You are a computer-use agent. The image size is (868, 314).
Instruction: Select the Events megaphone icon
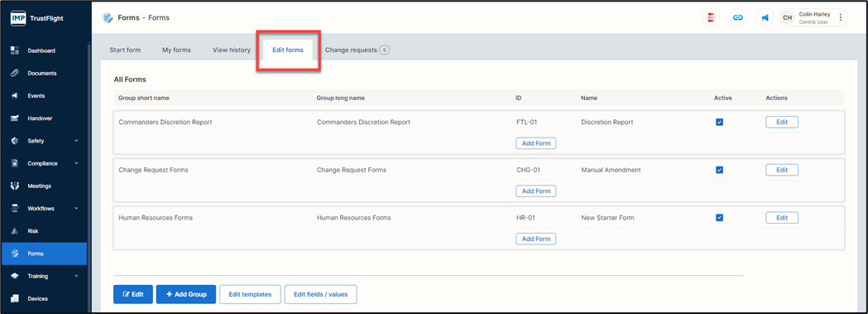[15, 96]
